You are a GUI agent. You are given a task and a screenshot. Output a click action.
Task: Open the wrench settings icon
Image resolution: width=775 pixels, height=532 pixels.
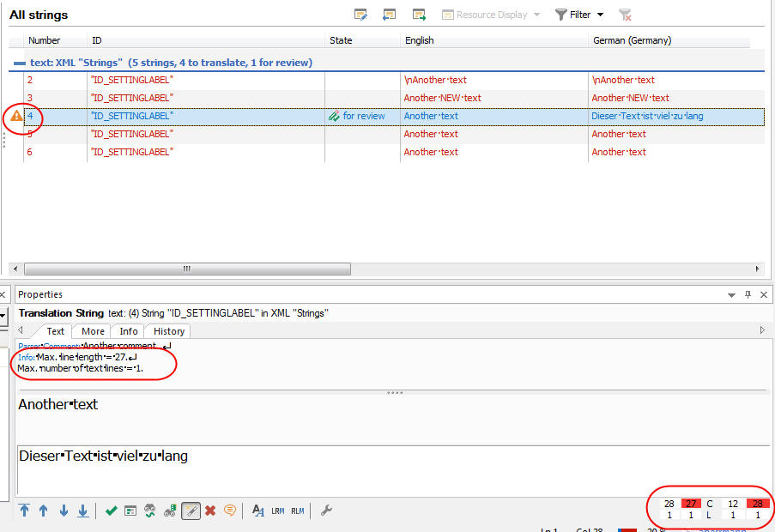point(326,511)
